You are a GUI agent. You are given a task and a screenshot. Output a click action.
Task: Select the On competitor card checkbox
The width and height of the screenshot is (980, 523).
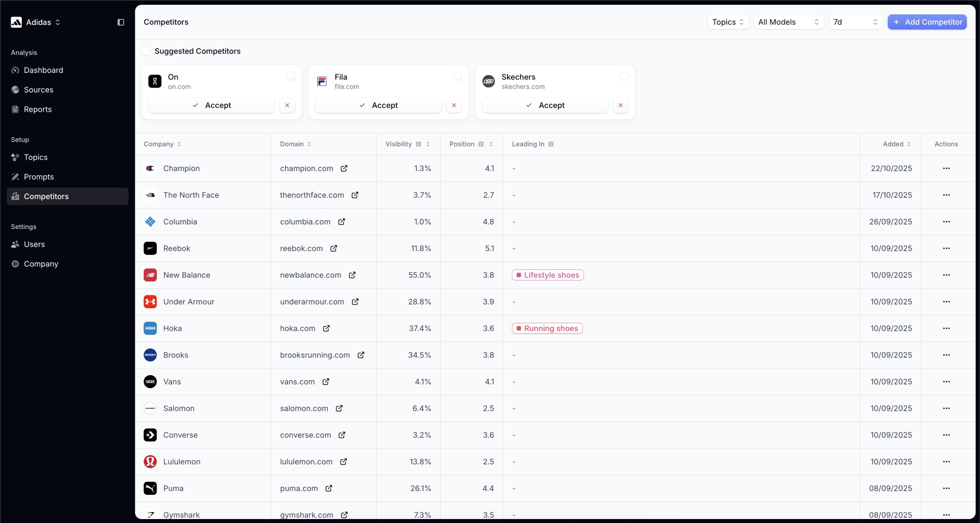click(291, 76)
